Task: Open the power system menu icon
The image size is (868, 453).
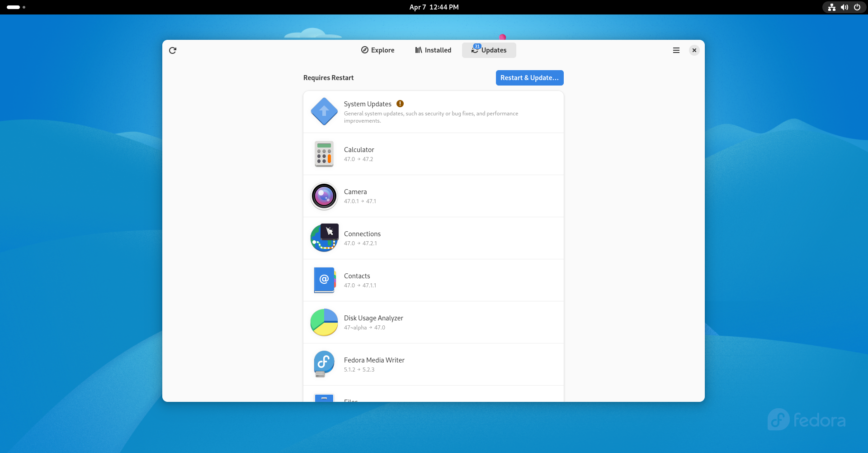Action: 857,7
